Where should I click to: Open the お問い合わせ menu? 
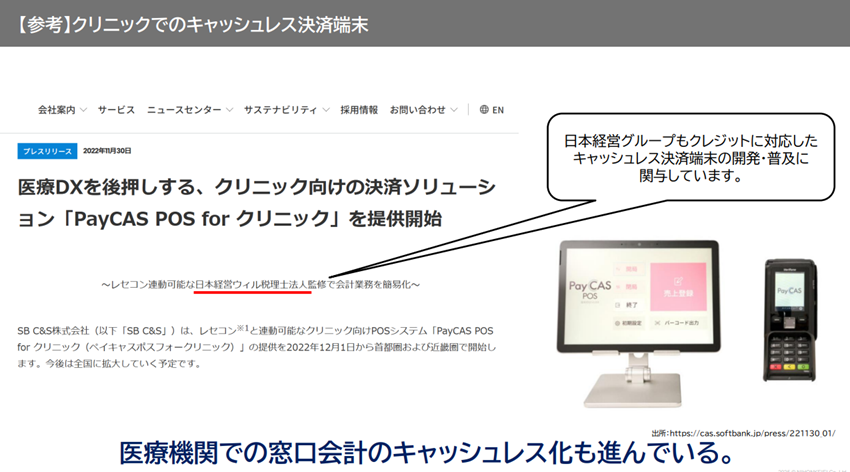click(x=417, y=110)
